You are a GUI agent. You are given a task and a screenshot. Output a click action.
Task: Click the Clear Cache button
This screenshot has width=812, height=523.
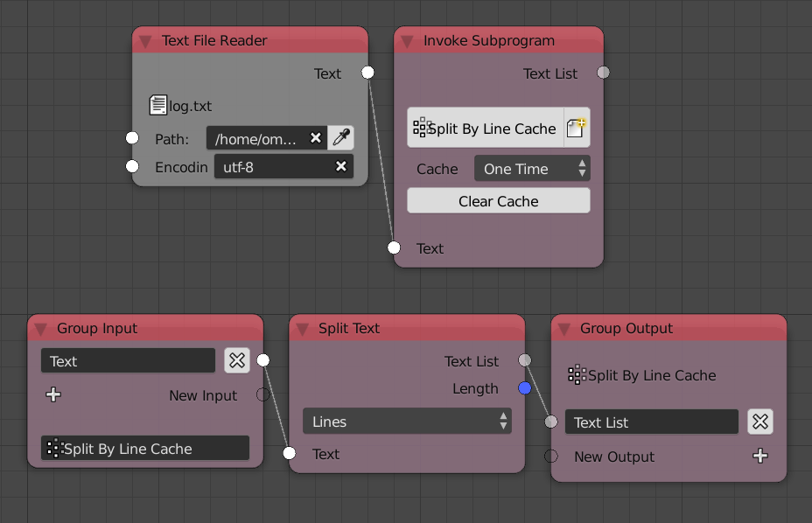[x=498, y=200]
